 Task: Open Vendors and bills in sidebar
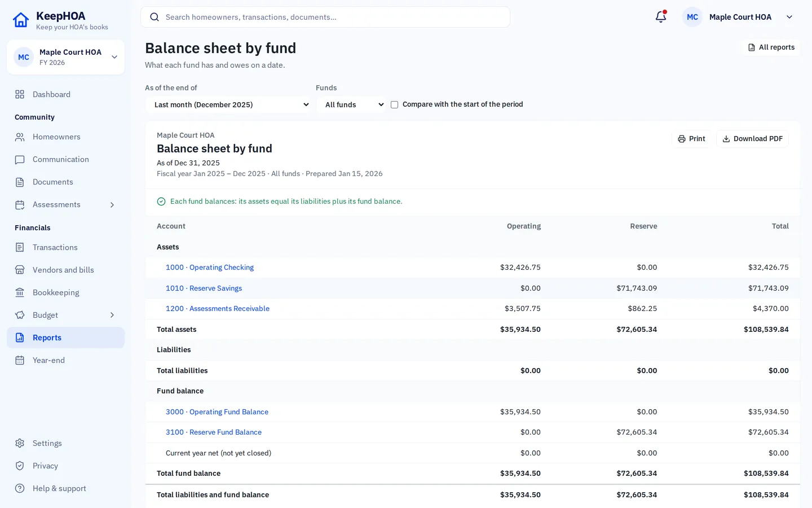pos(65,270)
